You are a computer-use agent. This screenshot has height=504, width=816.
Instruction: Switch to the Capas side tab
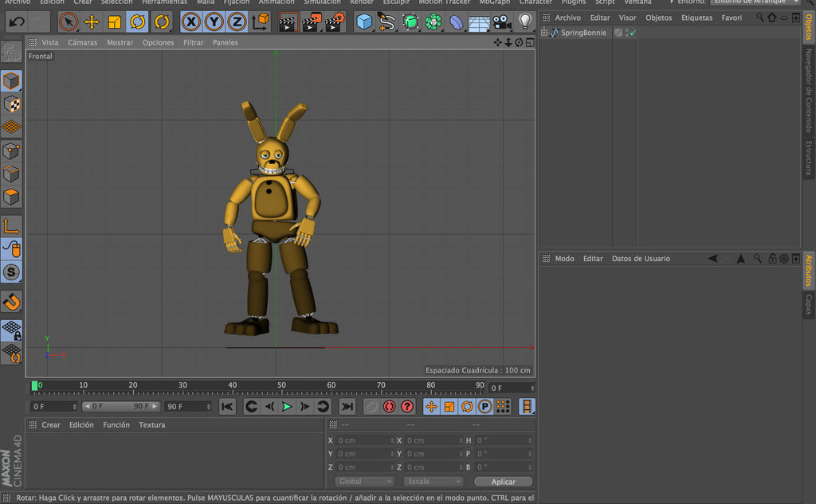click(x=808, y=305)
